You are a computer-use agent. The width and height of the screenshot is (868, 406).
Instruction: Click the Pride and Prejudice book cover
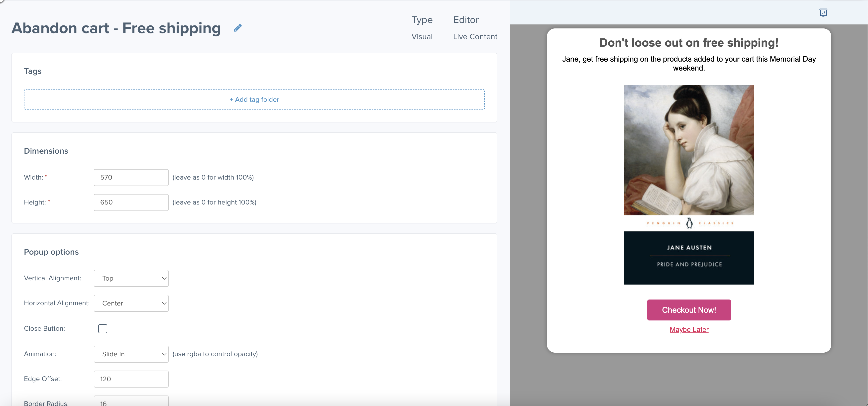pos(689,185)
